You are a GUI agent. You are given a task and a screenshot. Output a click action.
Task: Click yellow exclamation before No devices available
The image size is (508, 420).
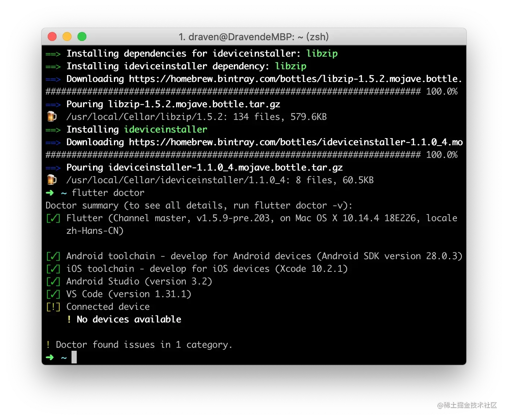click(x=69, y=319)
